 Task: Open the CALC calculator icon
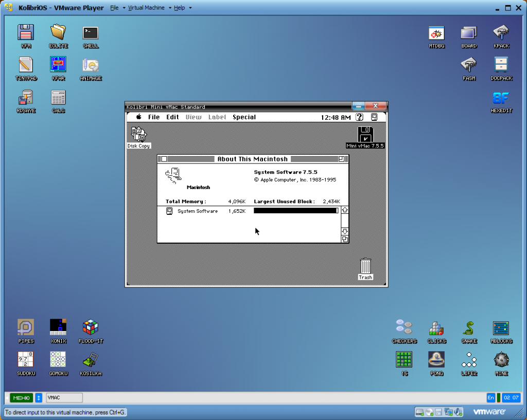[58, 98]
